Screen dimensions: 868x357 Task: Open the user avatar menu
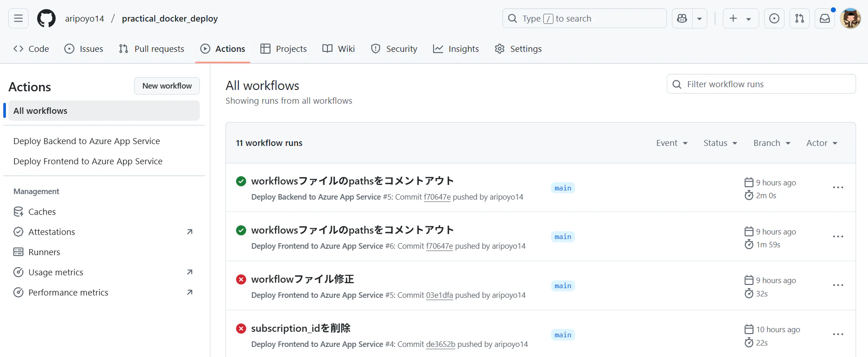pyautogui.click(x=851, y=18)
